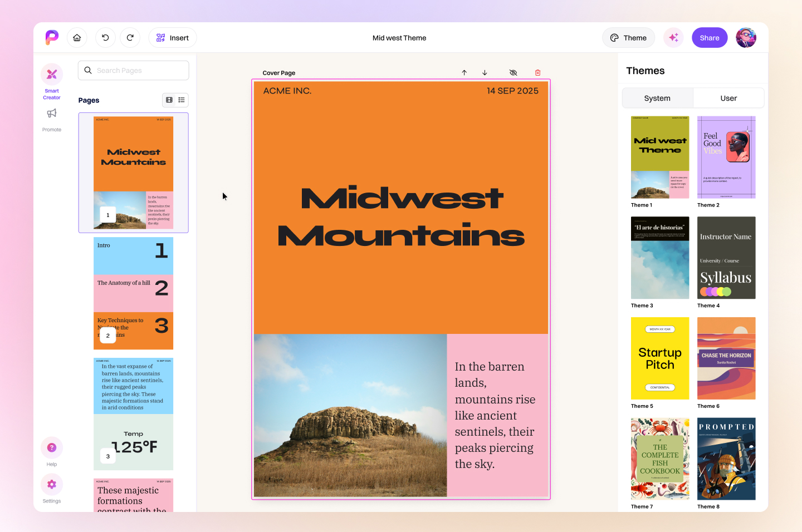Click inside the Search Pages field
Image resolution: width=802 pixels, height=532 pixels.
[x=134, y=70]
